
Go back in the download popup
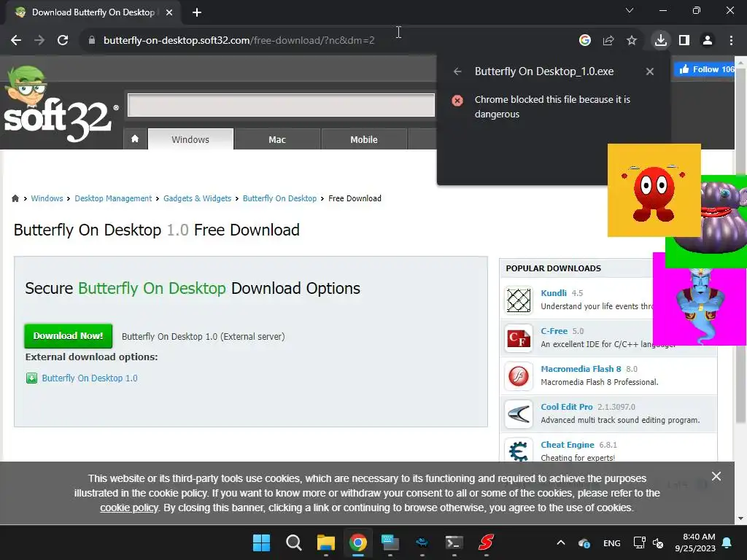(457, 71)
